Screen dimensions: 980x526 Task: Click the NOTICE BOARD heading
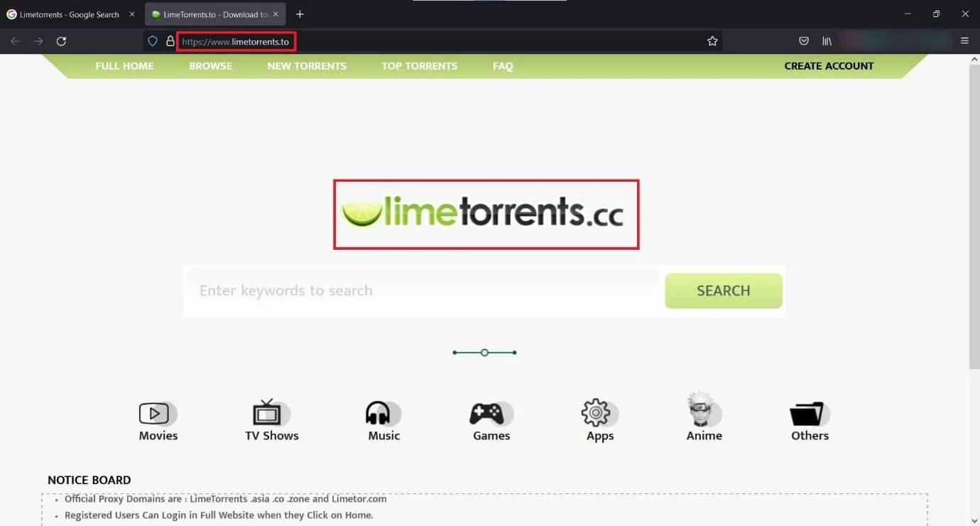coord(89,481)
